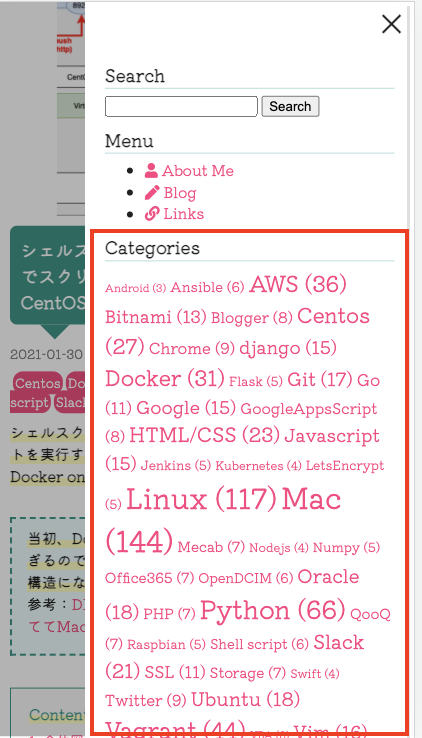Open the Numpy (5) category
This screenshot has height=738, width=422.
(346, 547)
